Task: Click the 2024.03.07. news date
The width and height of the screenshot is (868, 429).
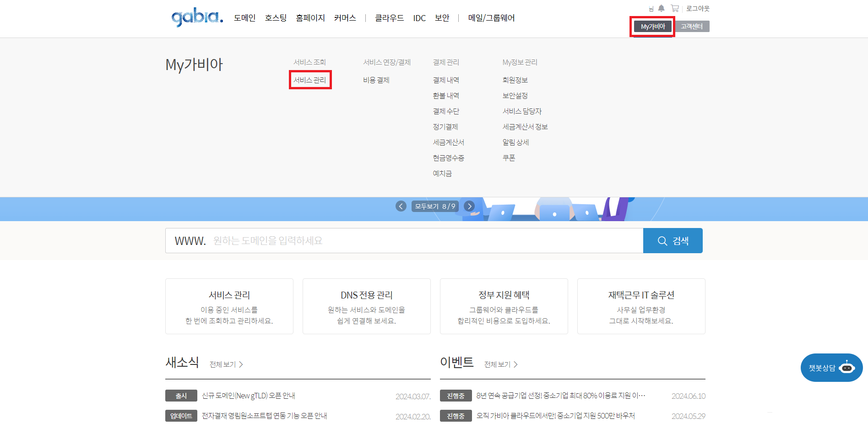Action: [413, 396]
